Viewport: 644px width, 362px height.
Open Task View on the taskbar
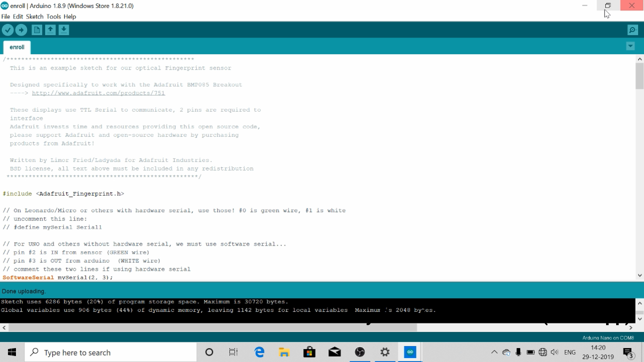tap(233, 352)
